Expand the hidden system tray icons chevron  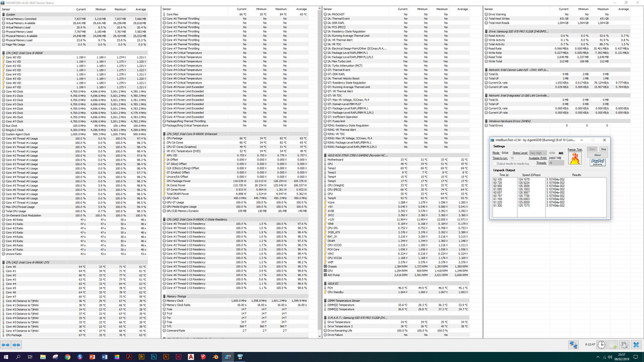click(x=598, y=357)
